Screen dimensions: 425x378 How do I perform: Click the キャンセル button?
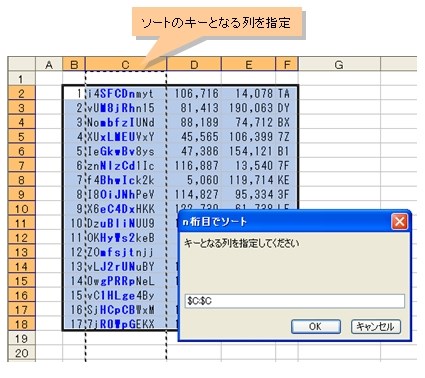[x=375, y=326]
